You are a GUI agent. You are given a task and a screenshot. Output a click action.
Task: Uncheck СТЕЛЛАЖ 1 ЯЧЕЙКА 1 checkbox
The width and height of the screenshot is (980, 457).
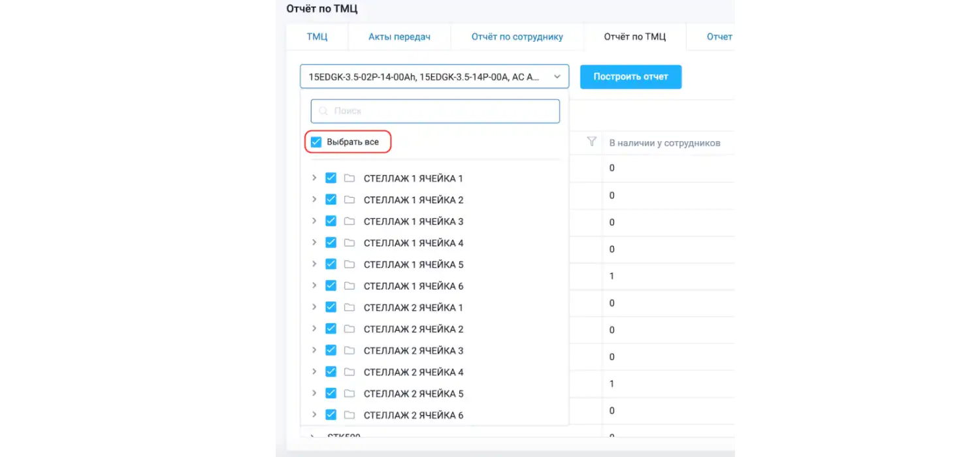coord(331,178)
